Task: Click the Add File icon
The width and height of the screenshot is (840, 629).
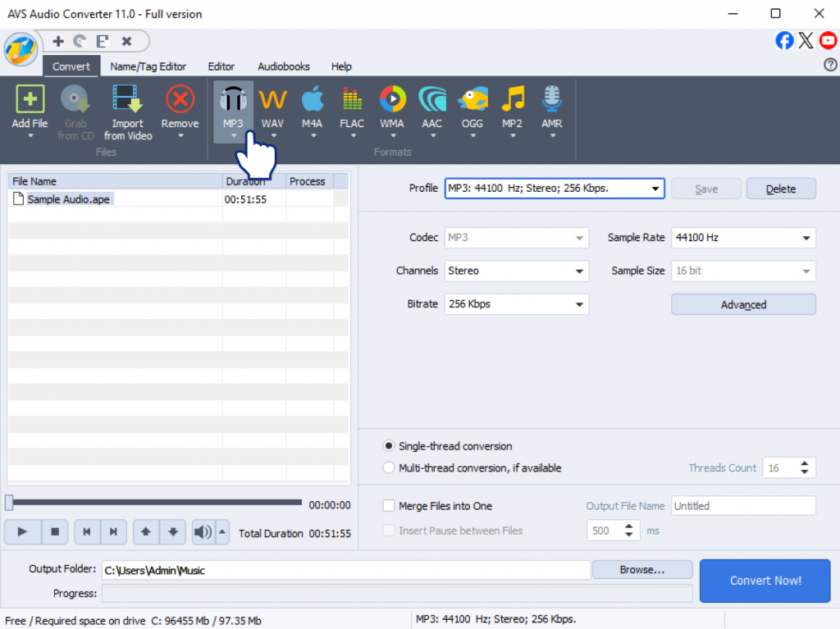Action: pos(30,99)
